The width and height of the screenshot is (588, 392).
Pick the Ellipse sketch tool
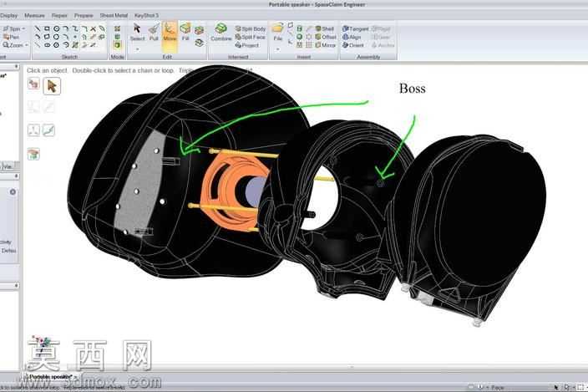point(47,45)
